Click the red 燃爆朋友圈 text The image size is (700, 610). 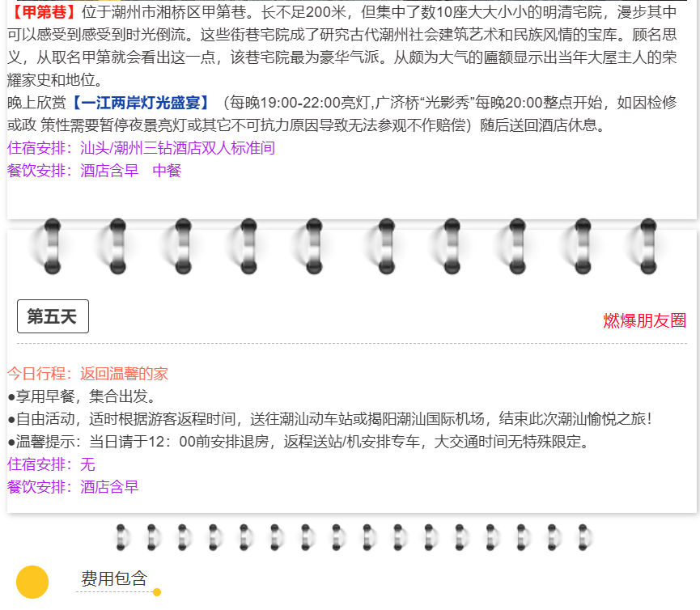pyautogui.click(x=644, y=320)
